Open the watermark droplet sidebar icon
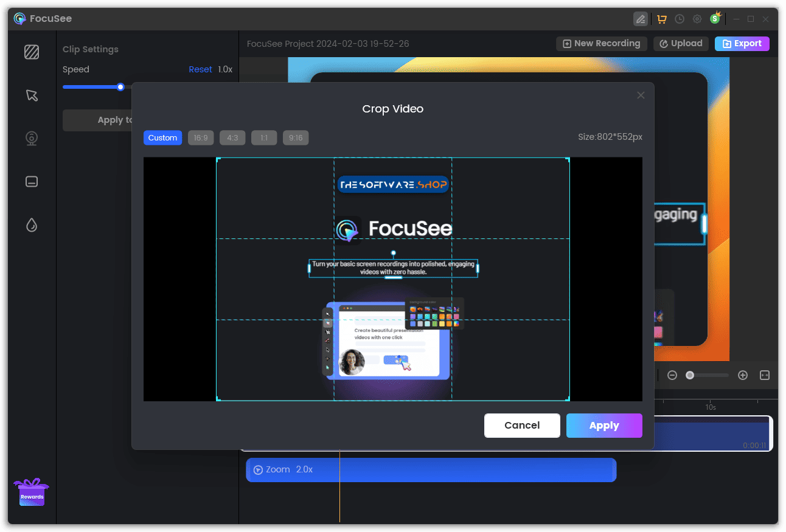 point(32,226)
